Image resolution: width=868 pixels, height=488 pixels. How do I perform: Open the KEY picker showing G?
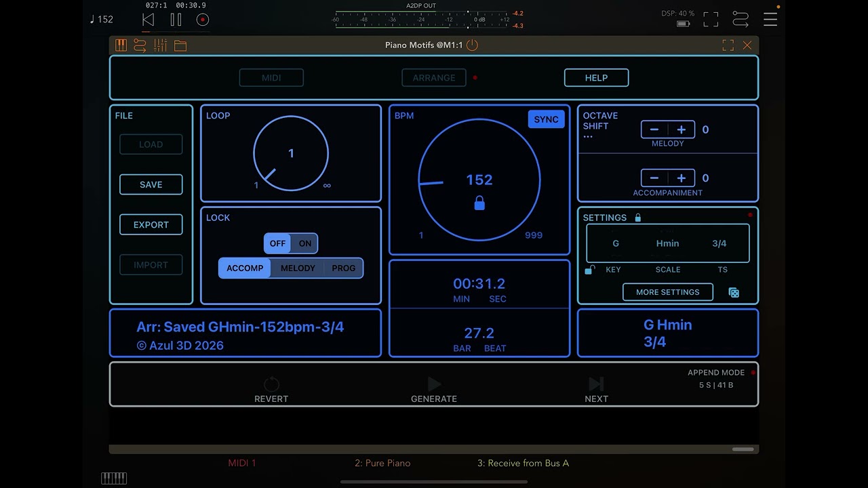tap(616, 243)
